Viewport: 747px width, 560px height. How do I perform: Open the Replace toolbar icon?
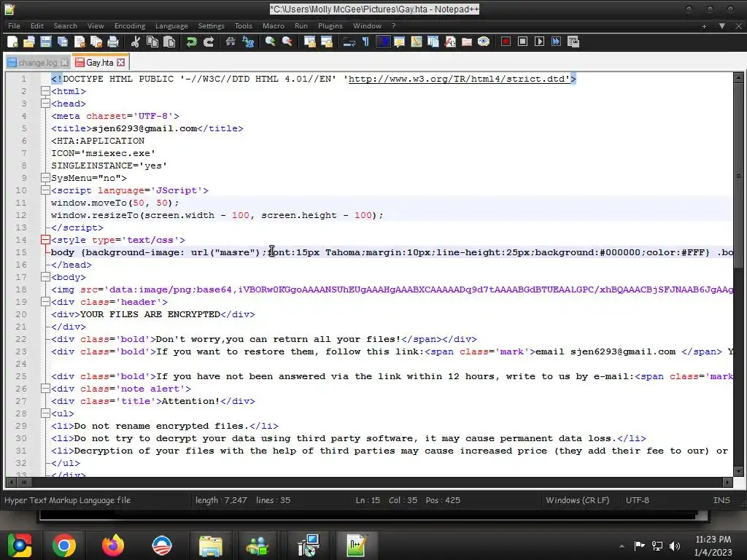(248, 42)
